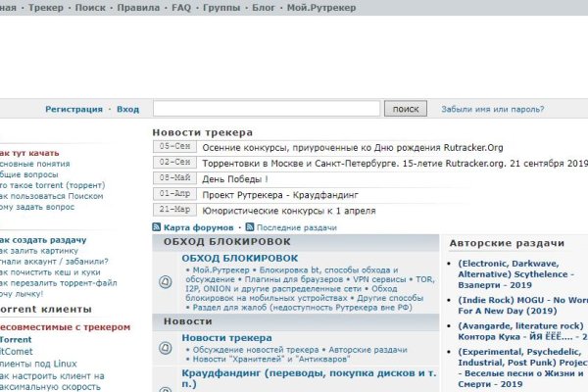The width and height of the screenshot is (588, 392).
Task: Click the forum icon next to ОБХОД БЛОКИРОВОК
Action: 165,282
